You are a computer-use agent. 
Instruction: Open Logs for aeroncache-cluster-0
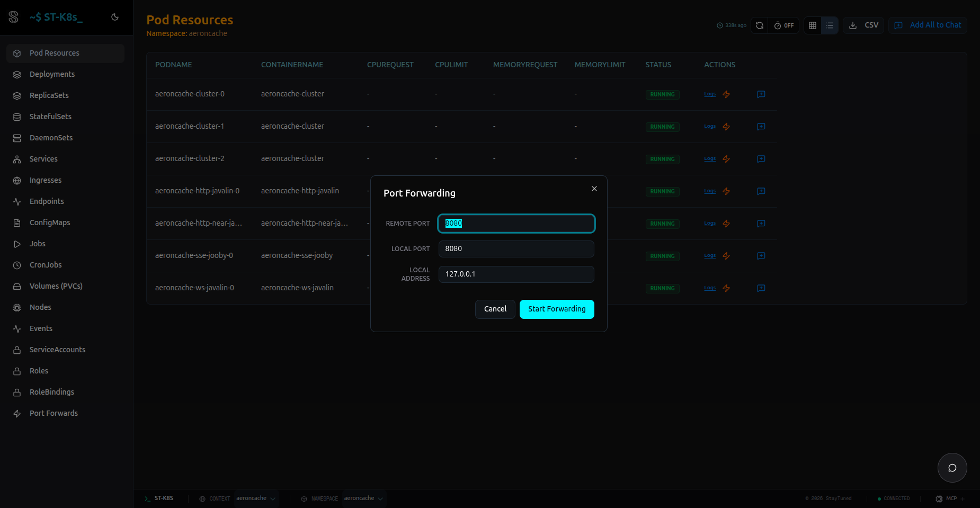[x=710, y=94]
